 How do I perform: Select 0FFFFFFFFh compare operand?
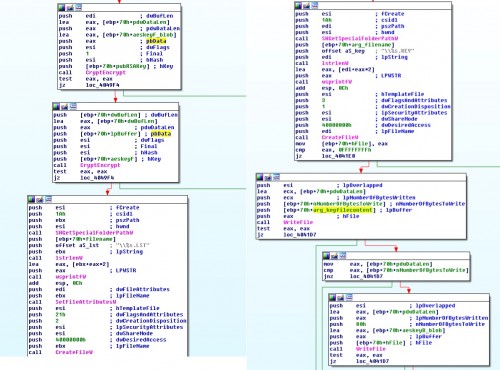click(355, 150)
